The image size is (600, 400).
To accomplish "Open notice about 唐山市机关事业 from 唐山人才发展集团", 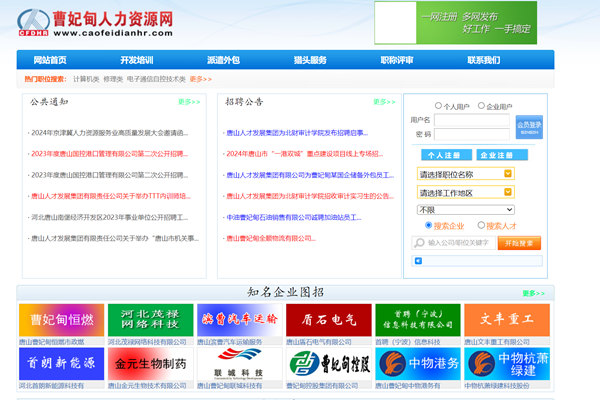I will 115,238.
